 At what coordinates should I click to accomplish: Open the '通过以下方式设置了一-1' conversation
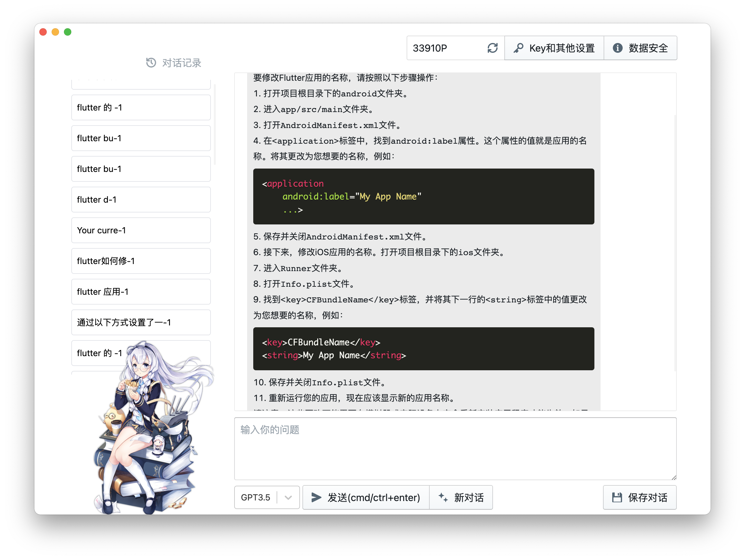[x=141, y=322]
